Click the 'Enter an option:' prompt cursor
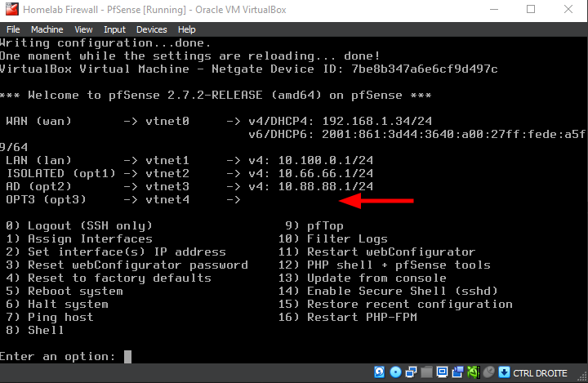Viewport: 588px width, 383px height. (128, 356)
